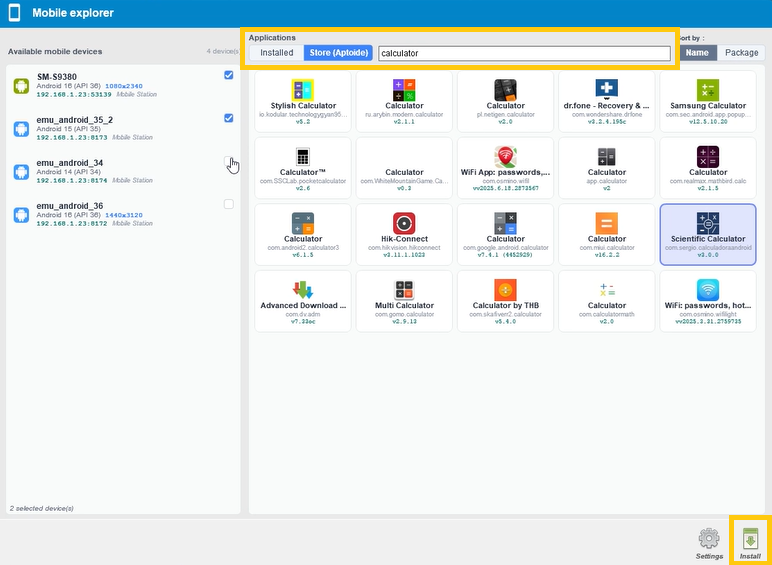Click the 1440x3120 resolution label

124,215
